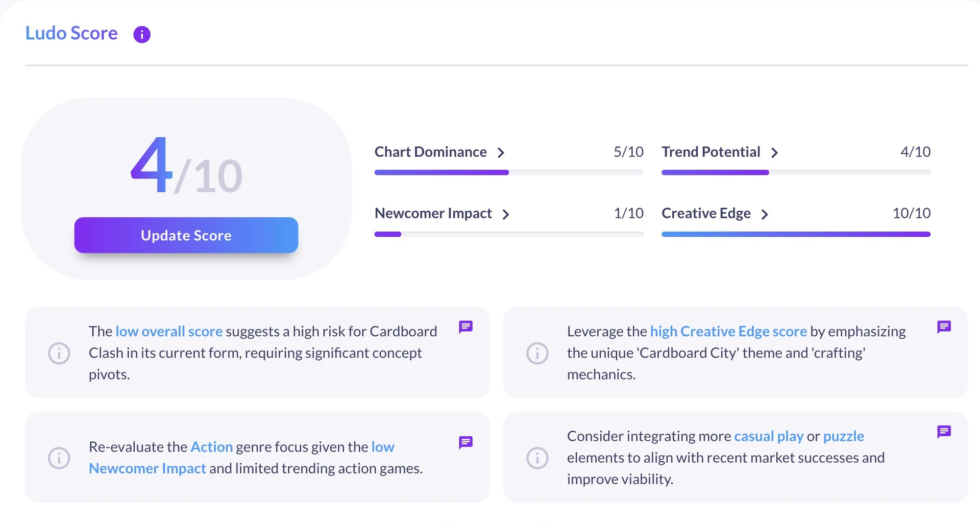Open the comment icon on the casual play suggestion
Screen dimensions: 980x524
(944, 432)
